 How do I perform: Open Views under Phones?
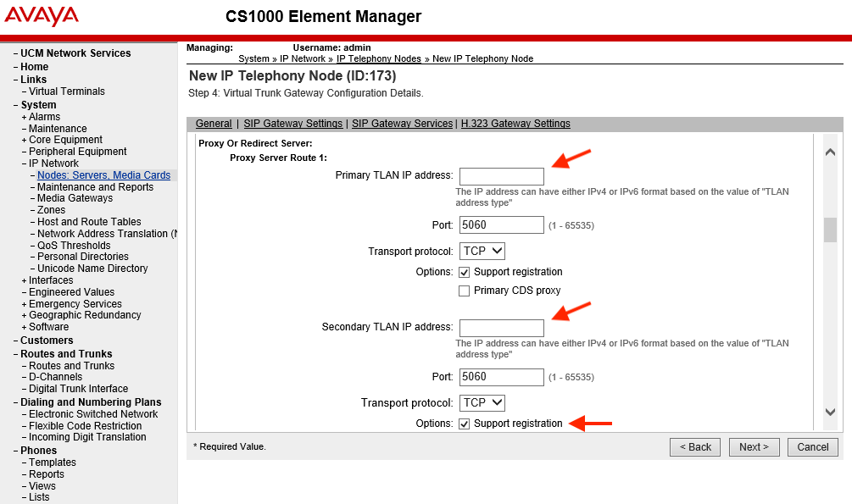[x=42, y=486]
